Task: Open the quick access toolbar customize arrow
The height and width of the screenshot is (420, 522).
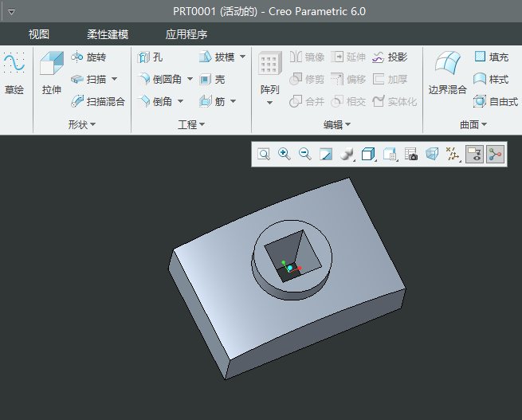Action: [11, 12]
